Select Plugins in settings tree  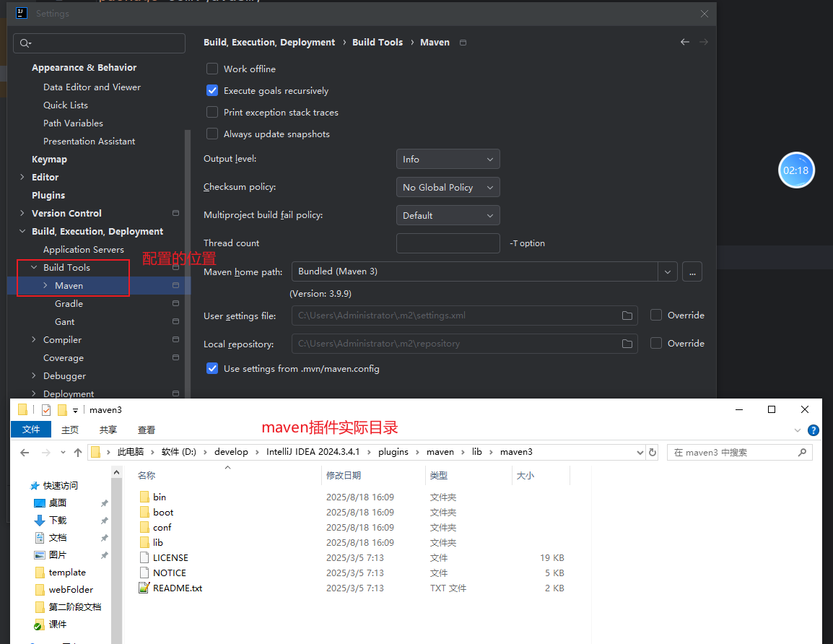coord(48,195)
